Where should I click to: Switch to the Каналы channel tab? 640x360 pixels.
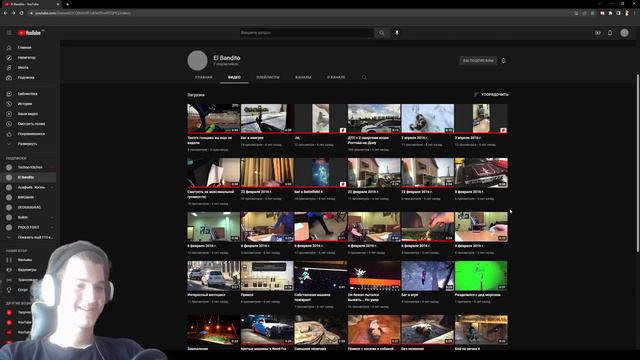pyautogui.click(x=303, y=77)
